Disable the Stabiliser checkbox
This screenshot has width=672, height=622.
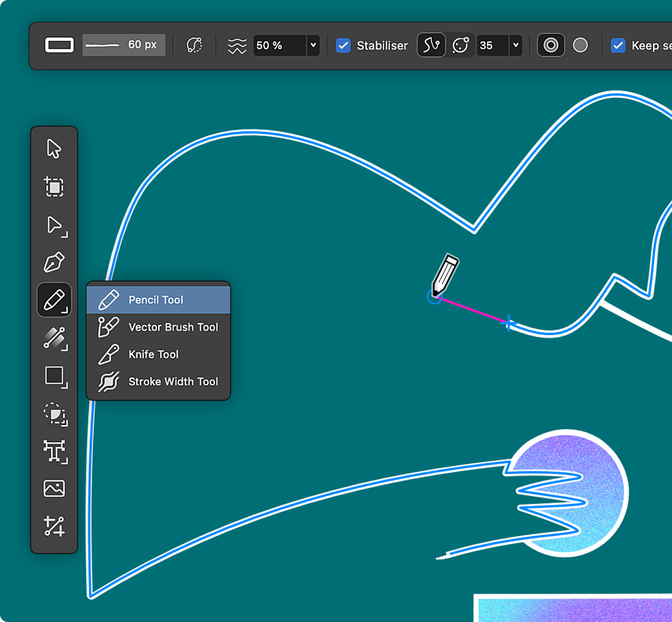coord(343,45)
